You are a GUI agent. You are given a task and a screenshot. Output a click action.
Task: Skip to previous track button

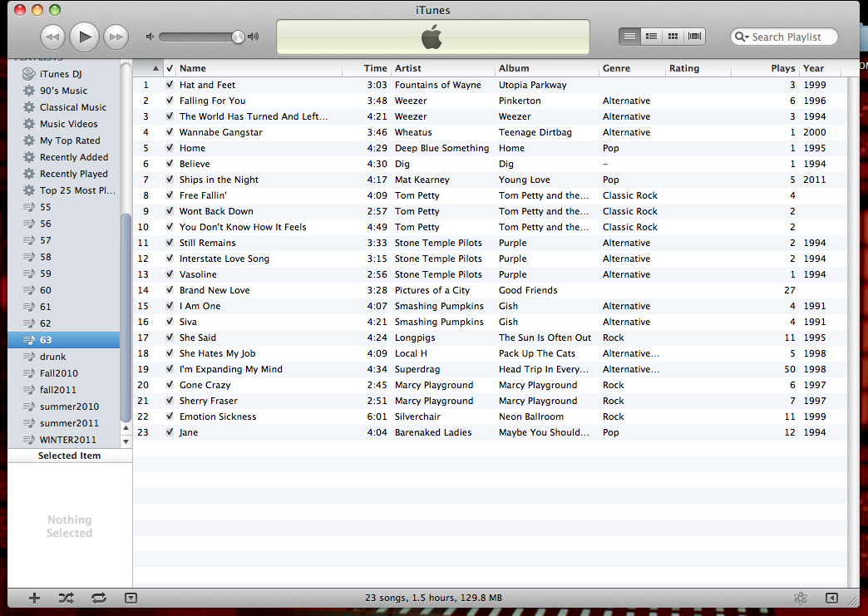[x=52, y=37]
